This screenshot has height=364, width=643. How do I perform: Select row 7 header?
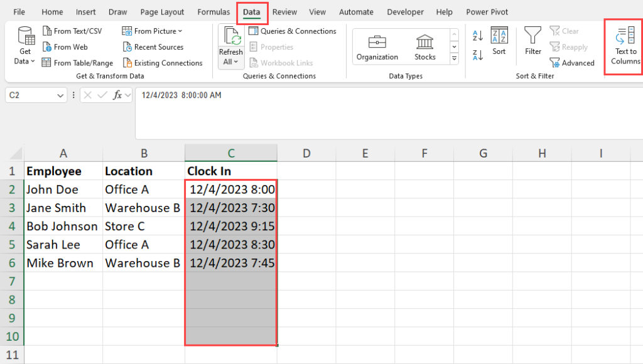coord(12,281)
